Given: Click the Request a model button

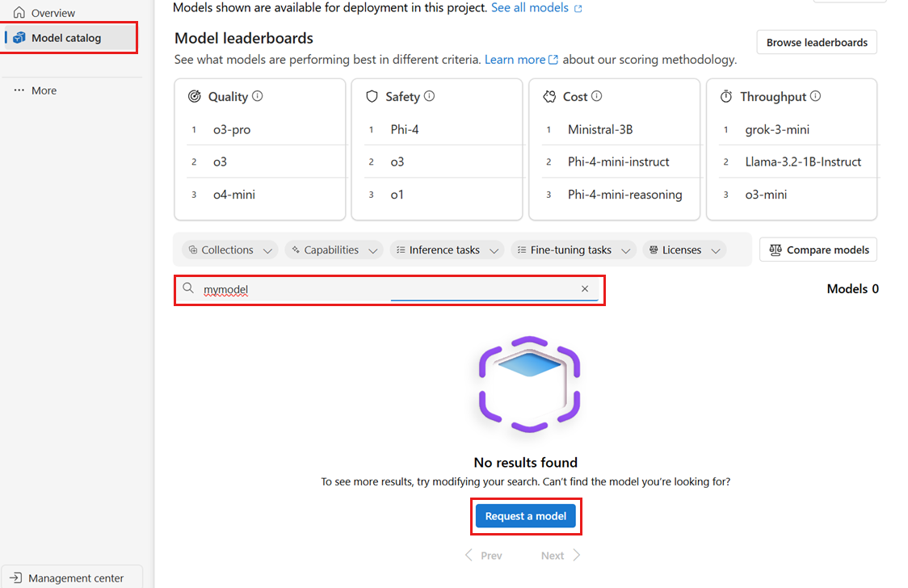Looking at the screenshot, I should tap(526, 516).
